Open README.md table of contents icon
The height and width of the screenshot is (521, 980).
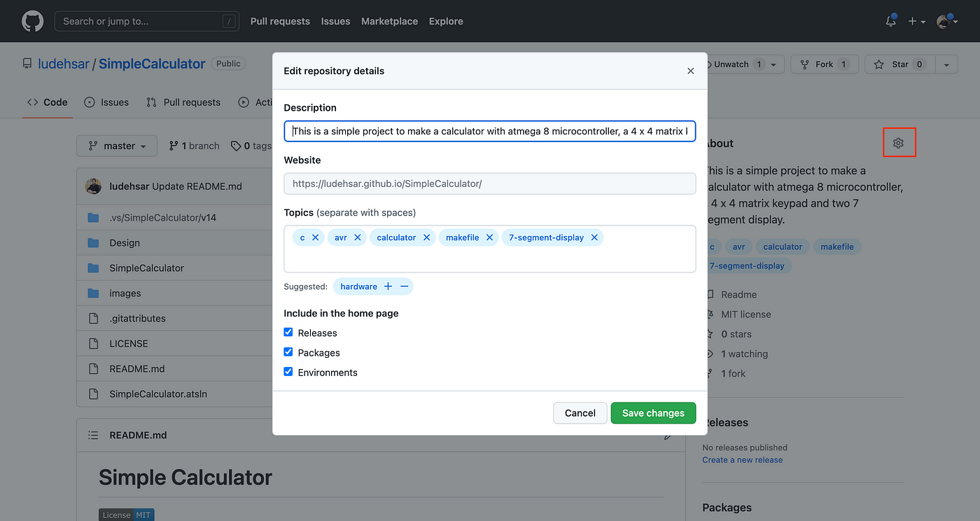[93, 435]
